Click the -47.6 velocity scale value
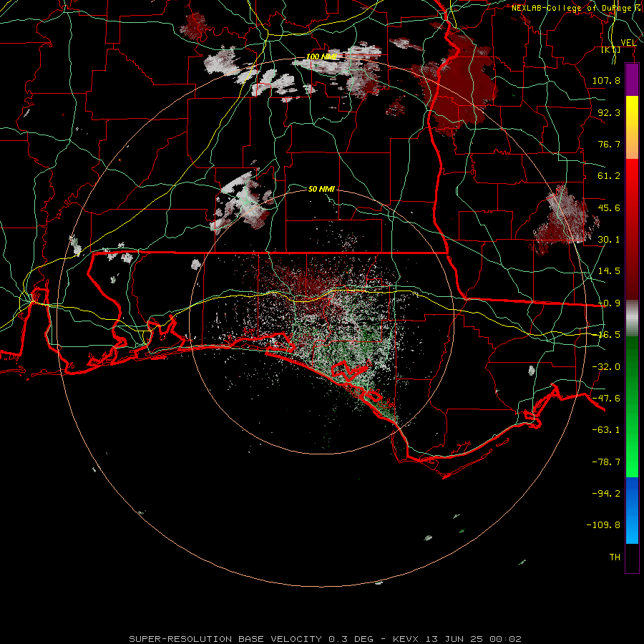Screen dimensions: 644x644 point(606,399)
